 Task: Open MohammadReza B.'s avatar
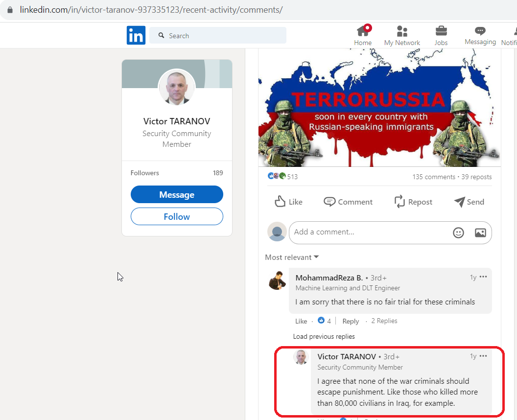(277, 280)
